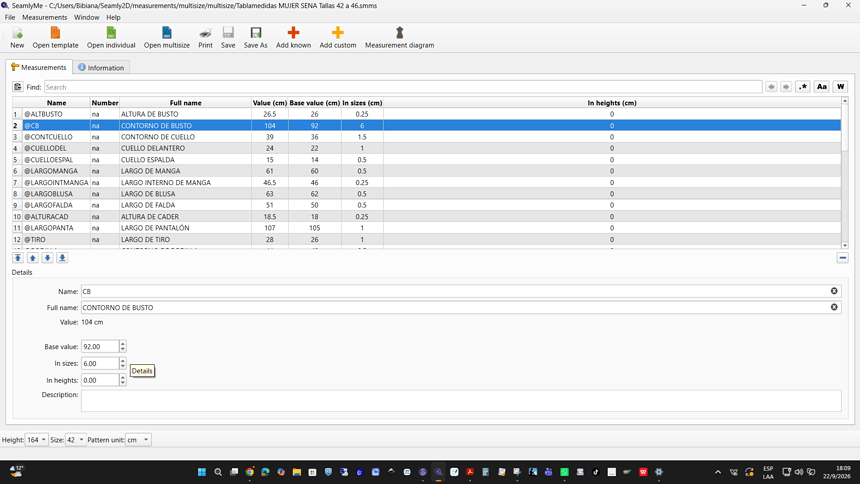This screenshot has width=860, height=484.
Task: Open the Pattern unit dropdown
Action: click(138, 440)
